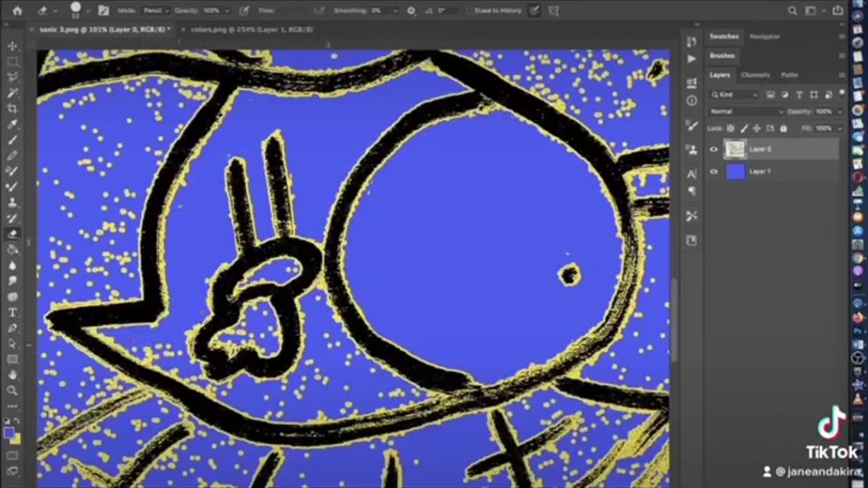Click the search icon at top right

(x=792, y=11)
